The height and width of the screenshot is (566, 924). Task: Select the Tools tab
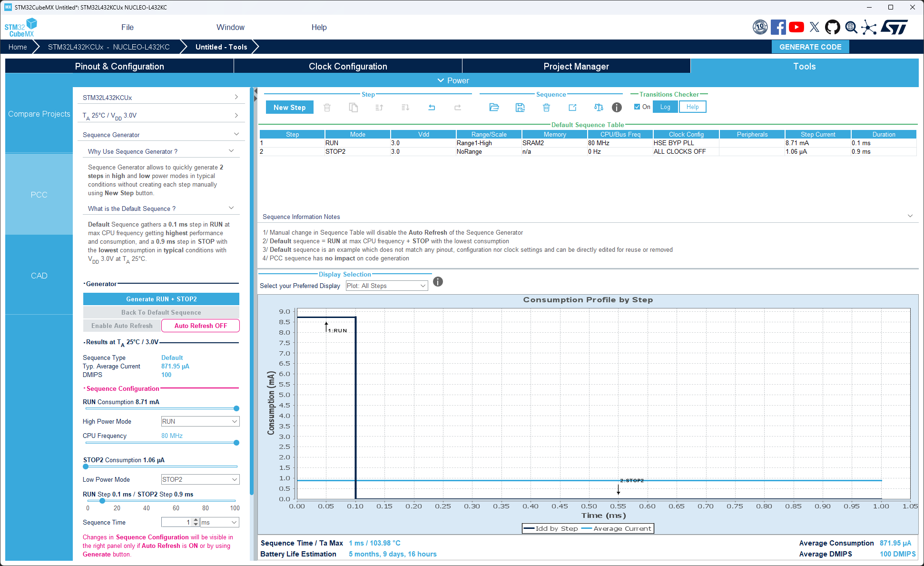coord(804,66)
